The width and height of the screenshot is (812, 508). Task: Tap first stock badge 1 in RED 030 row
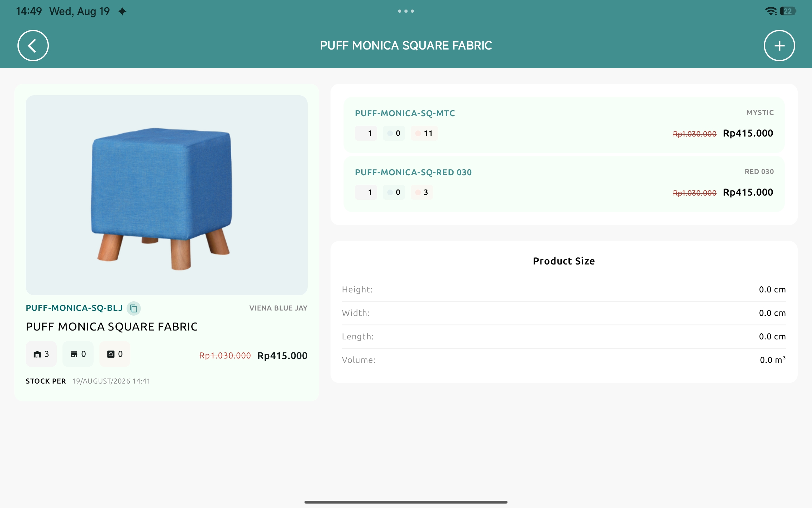pos(366,192)
